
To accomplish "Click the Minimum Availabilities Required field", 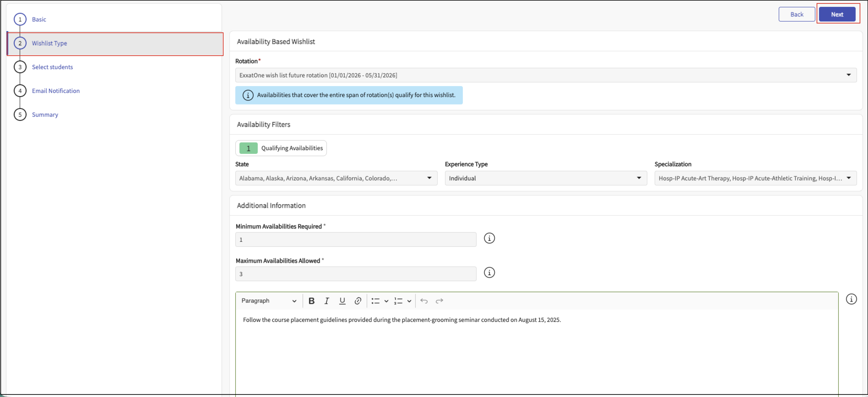I will pos(355,240).
